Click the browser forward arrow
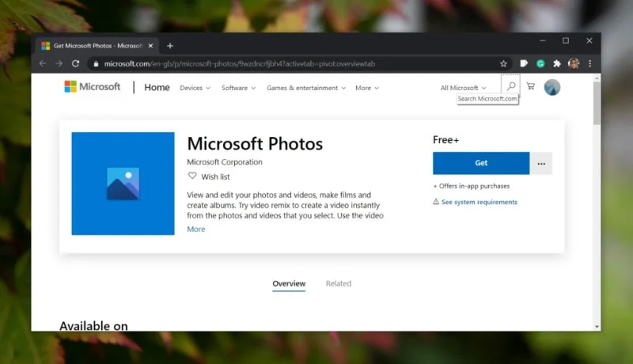Viewport: 633px width, 364px height. [59, 63]
